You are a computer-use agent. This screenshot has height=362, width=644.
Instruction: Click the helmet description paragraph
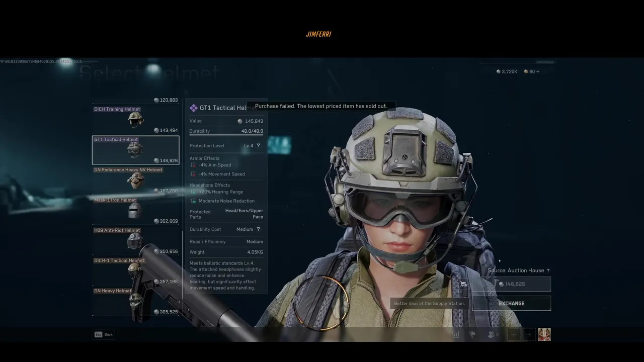coord(225,276)
